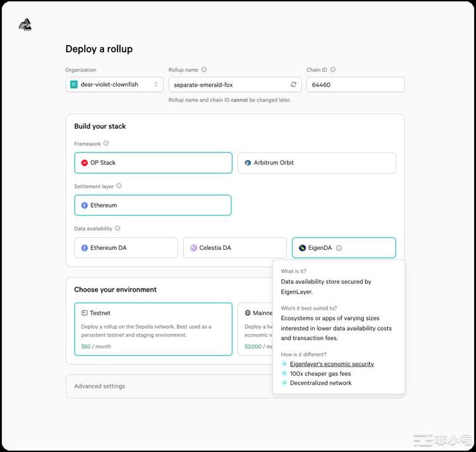Click the Conduit logo icon
This screenshot has width=476, height=452.
click(25, 25)
